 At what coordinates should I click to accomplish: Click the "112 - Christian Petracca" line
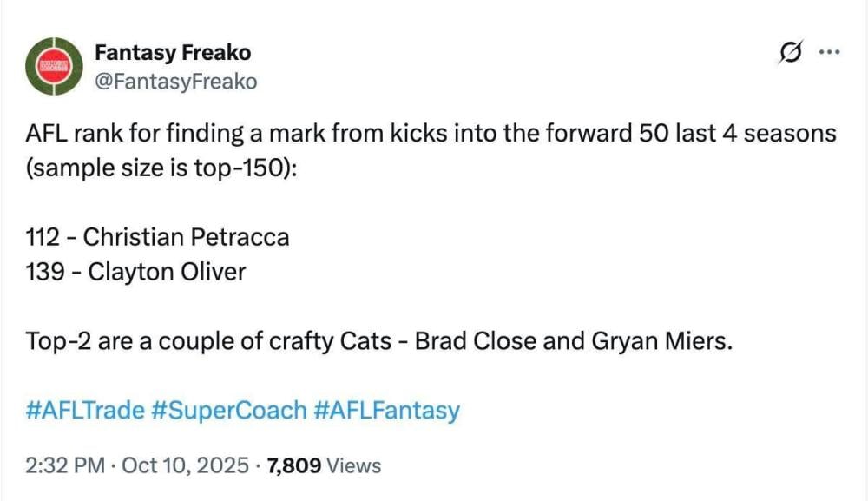[158, 236]
